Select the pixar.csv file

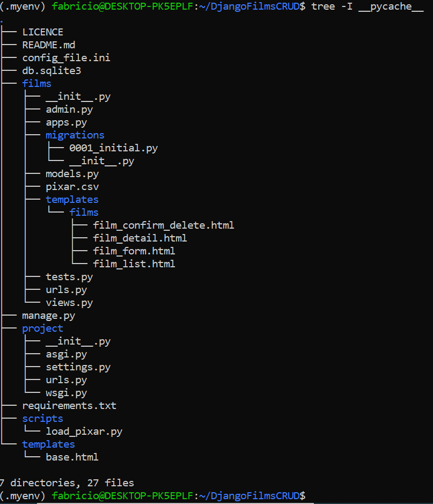click(72, 187)
